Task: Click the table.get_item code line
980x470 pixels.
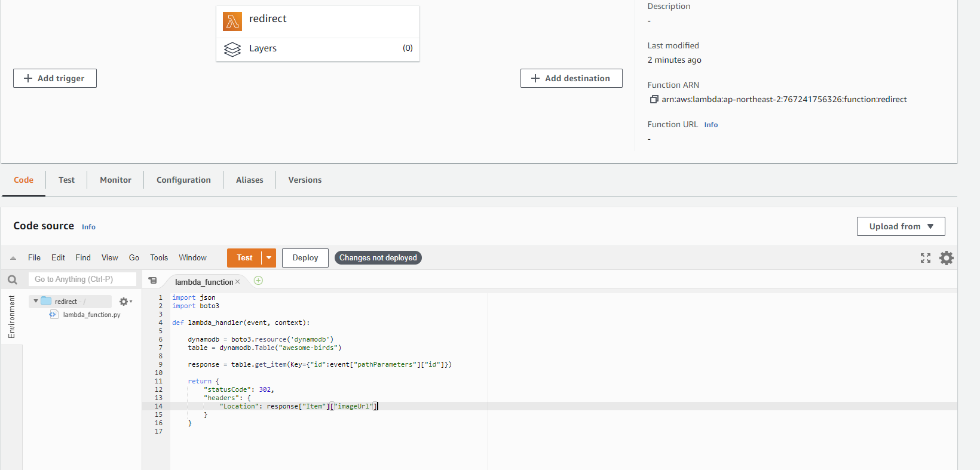Action: coord(320,364)
